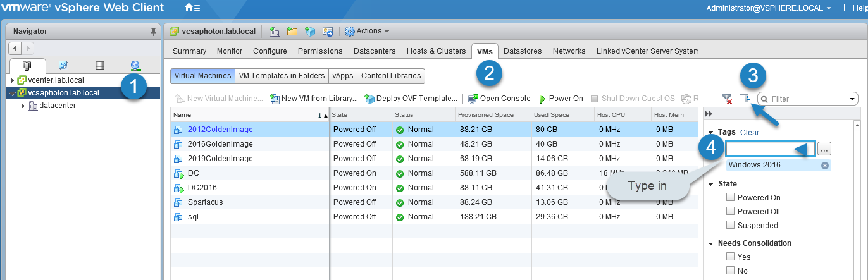Pin the Navigator panel

click(153, 32)
